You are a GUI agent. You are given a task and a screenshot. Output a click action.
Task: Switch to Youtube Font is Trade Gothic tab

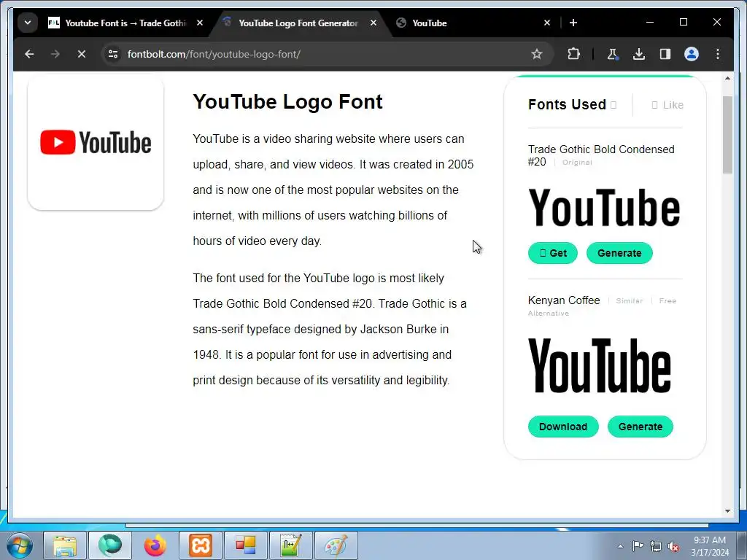[x=125, y=23]
